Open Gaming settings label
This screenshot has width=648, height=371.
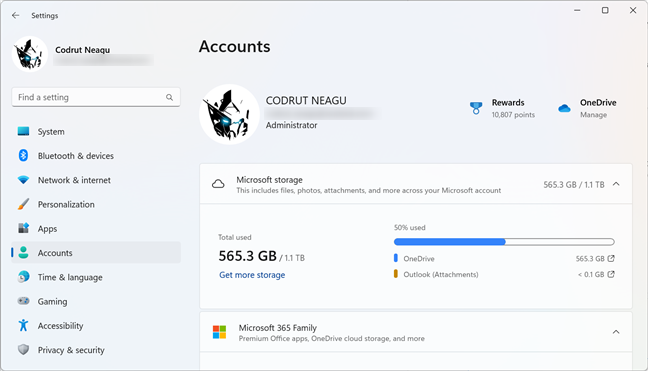click(x=52, y=302)
